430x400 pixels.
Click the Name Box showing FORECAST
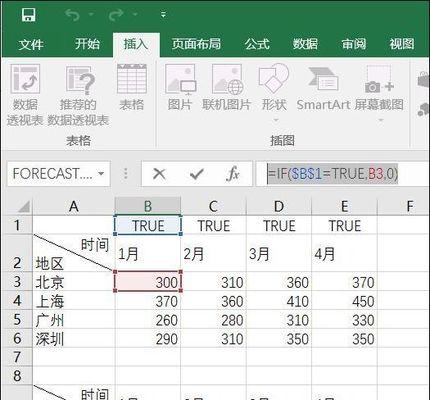click(52, 173)
